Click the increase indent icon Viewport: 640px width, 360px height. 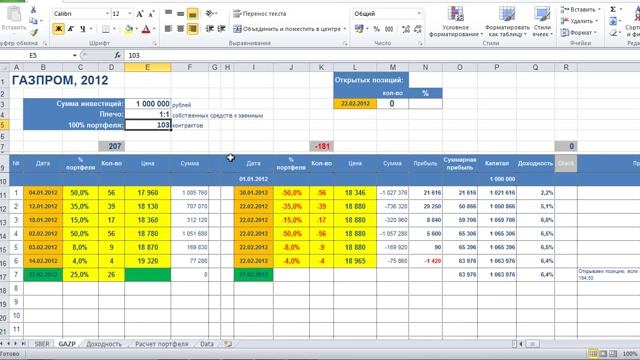pyautogui.click(x=222, y=29)
